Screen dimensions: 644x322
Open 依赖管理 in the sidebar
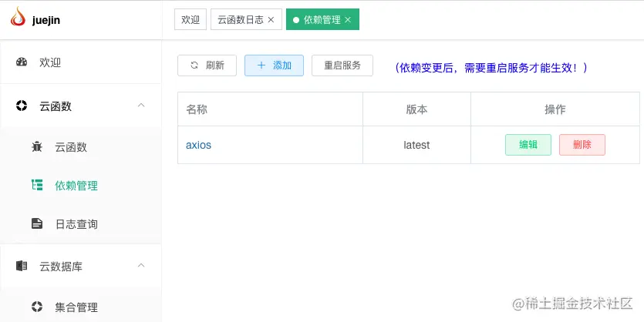(x=81, y=186)
